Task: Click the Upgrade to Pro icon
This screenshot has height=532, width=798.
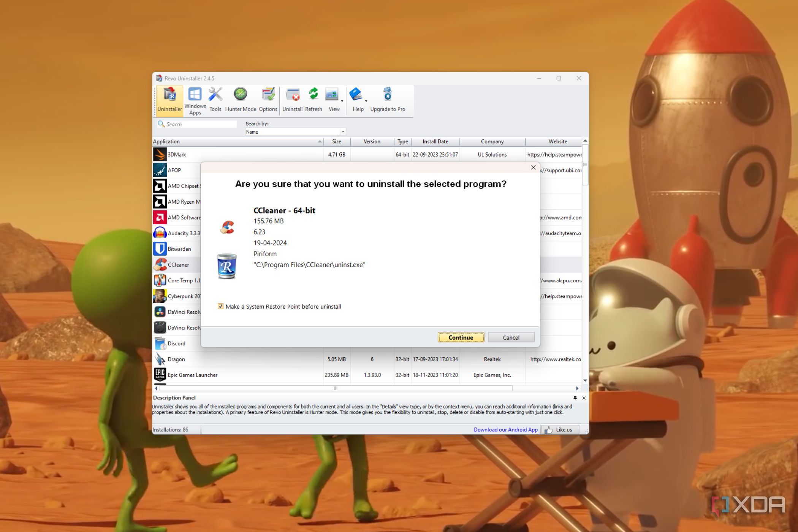Action: pyautogui.click(x=388, y=100)
